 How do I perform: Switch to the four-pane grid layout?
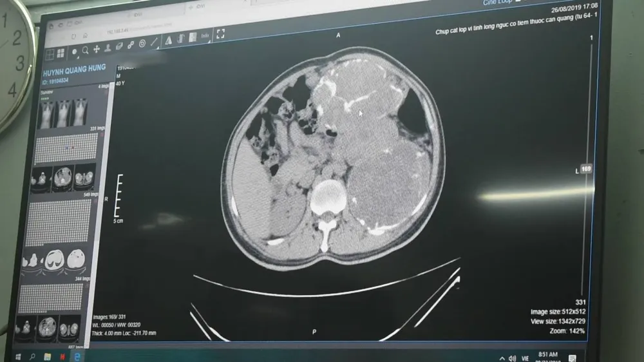pyautogui.click(x=61, y=53)
